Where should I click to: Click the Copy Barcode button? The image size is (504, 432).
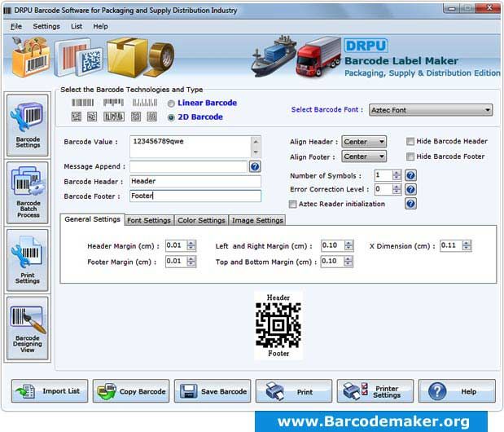click(x=131, y=391)
